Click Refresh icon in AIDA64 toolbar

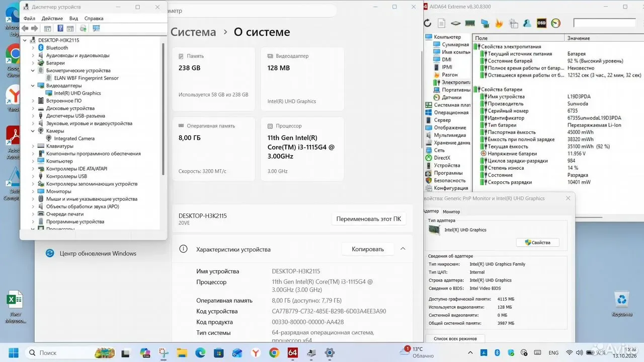pos(428,23)
